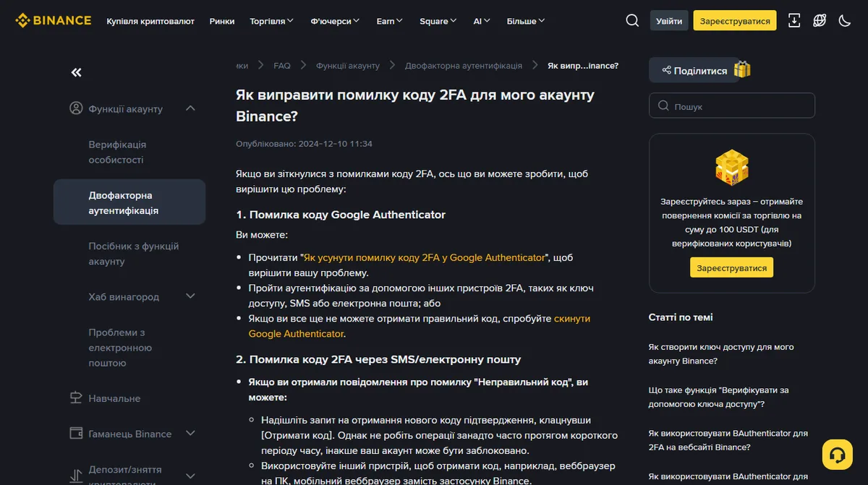This screenshot has height=485, width=868.
Task: Click the published date 2024-12-10 11:34
Action: tap(336, 144)
